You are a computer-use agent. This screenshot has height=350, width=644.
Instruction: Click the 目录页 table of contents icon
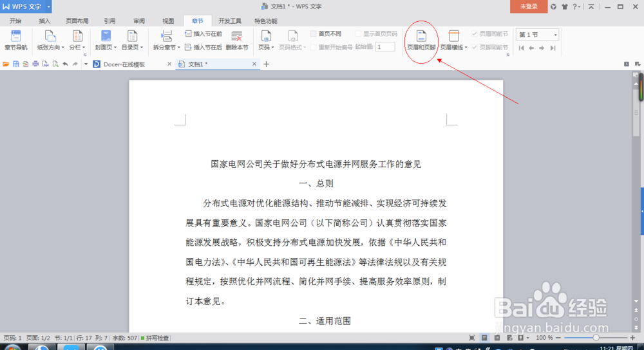coord(132,36)
